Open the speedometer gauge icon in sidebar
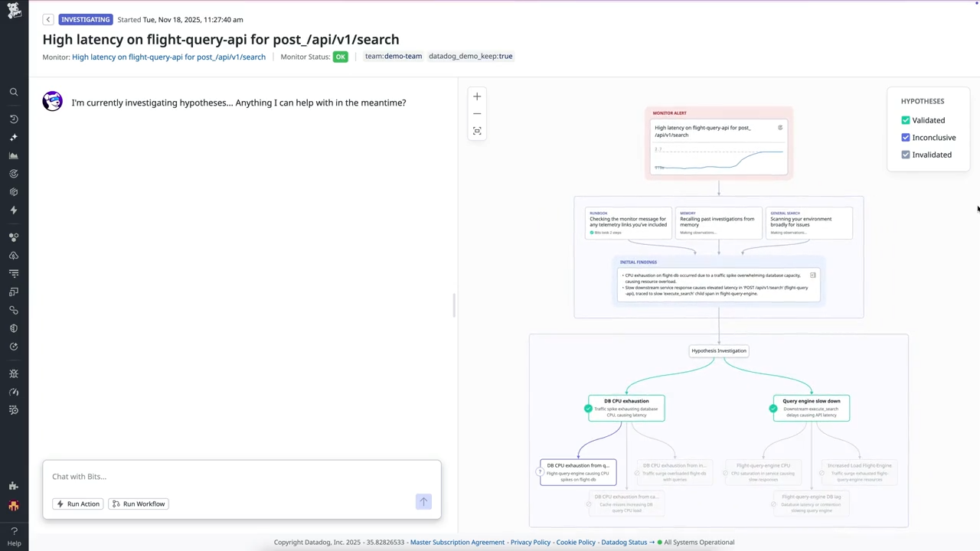This screenshot has height=551, width=980. (x=14, y=392)
